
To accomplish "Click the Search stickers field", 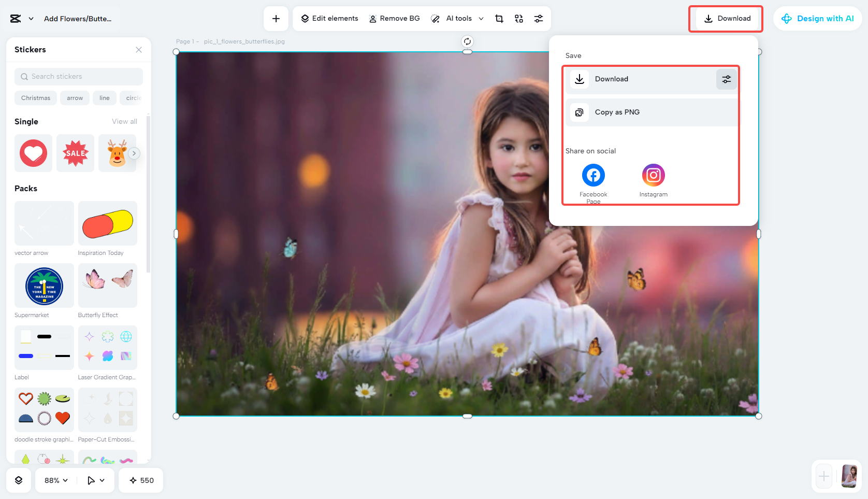I will 79,77.
